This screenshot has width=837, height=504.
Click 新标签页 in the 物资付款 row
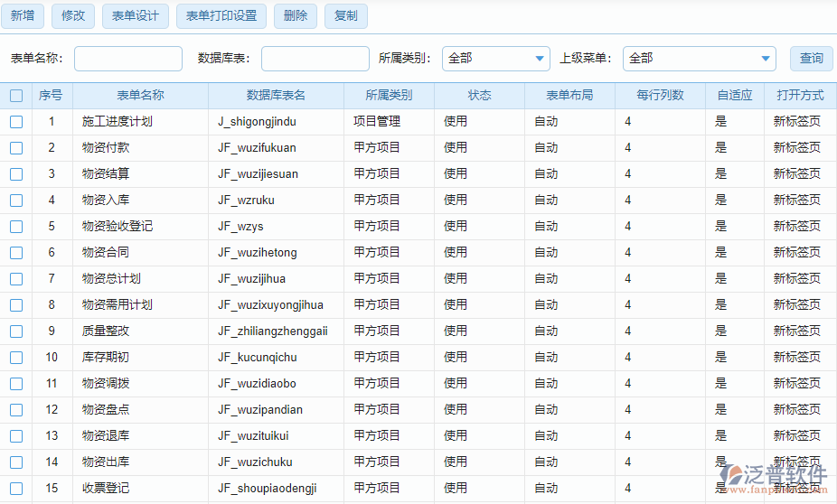(x=797, y=148)
